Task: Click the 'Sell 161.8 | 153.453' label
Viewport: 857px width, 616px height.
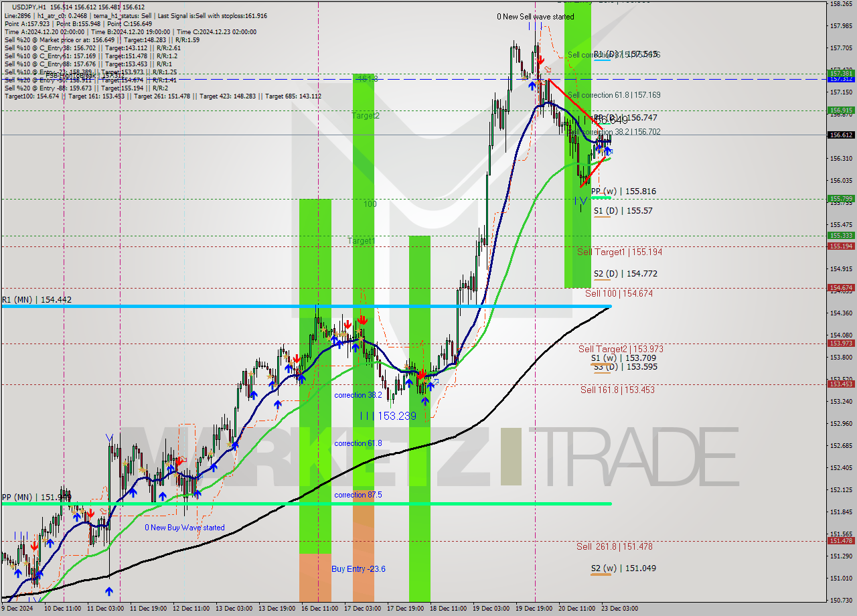Action: click(617, 390)
